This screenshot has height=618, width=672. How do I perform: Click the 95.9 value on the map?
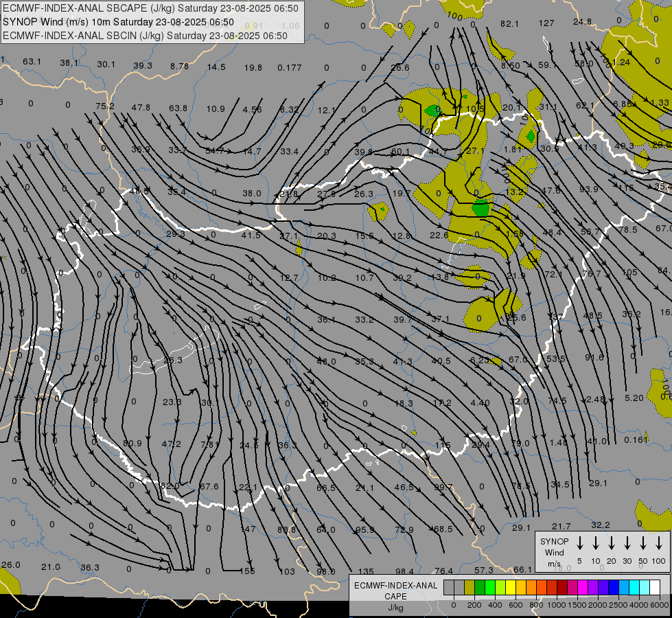365,529
